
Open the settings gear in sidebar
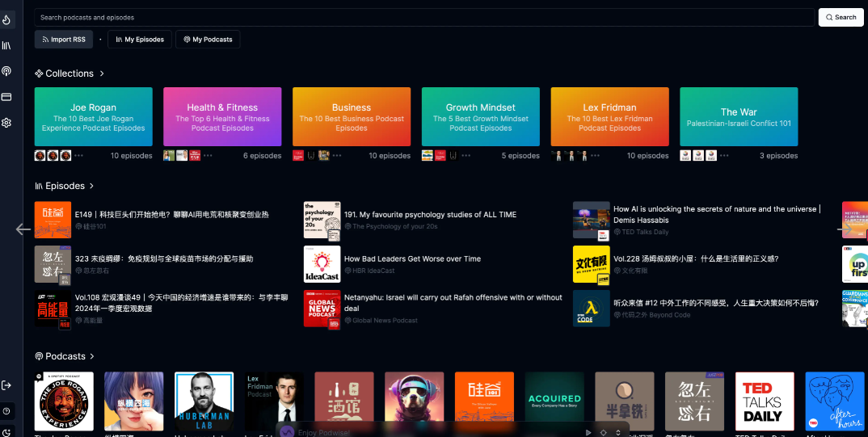(6, 123)
